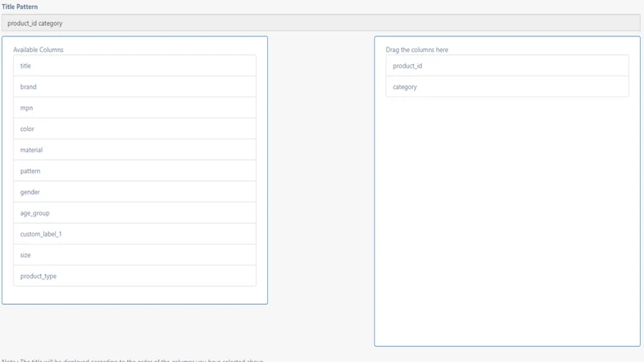This screenshot has height=362, width=644.
Task: Choose the 'color' available column
Action: pos(134,129)
